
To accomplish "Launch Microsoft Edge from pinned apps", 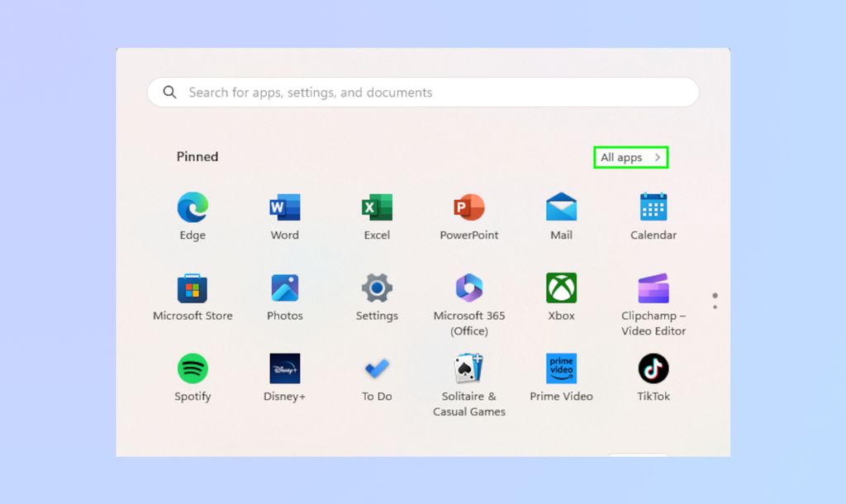I will point(192,208).
